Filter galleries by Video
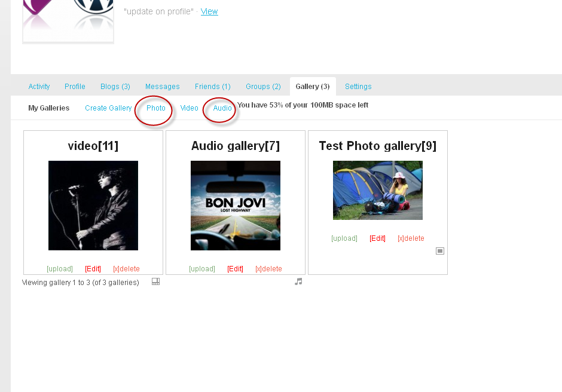Image resolution: width=562 pixels, height=392 pixels. pyautogui.click(x=190, y=108)
